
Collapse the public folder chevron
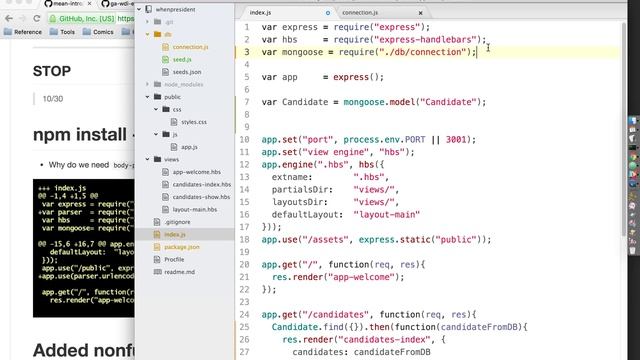[148, 97]
